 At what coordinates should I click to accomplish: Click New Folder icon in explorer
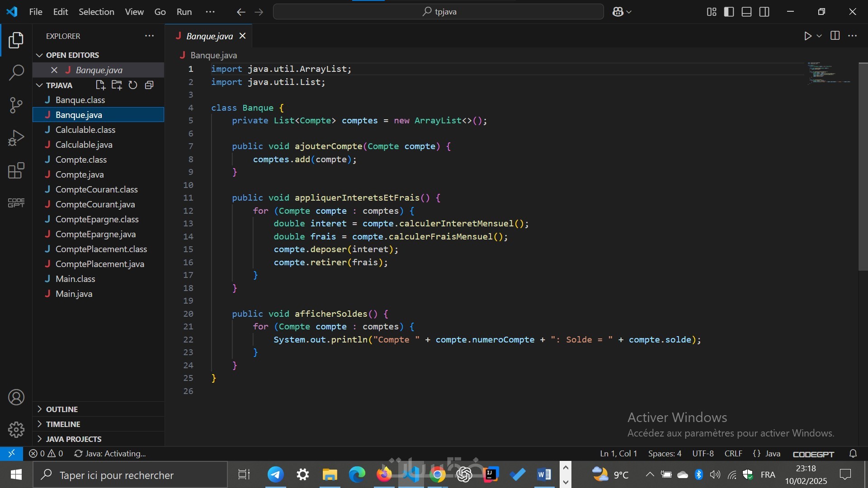point(117,85)
